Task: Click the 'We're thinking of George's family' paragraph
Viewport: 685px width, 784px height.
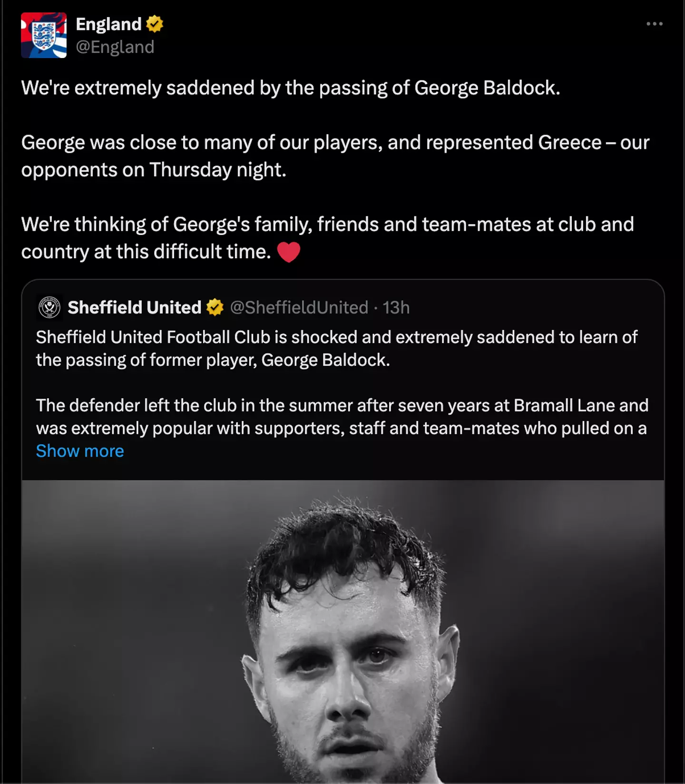Action: (327, 225)
